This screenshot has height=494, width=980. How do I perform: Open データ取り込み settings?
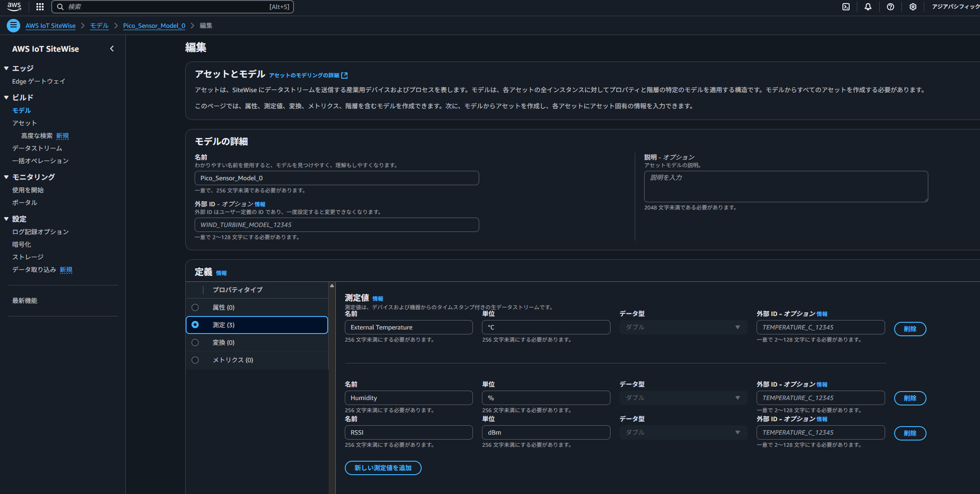click(x=34, y=270)
